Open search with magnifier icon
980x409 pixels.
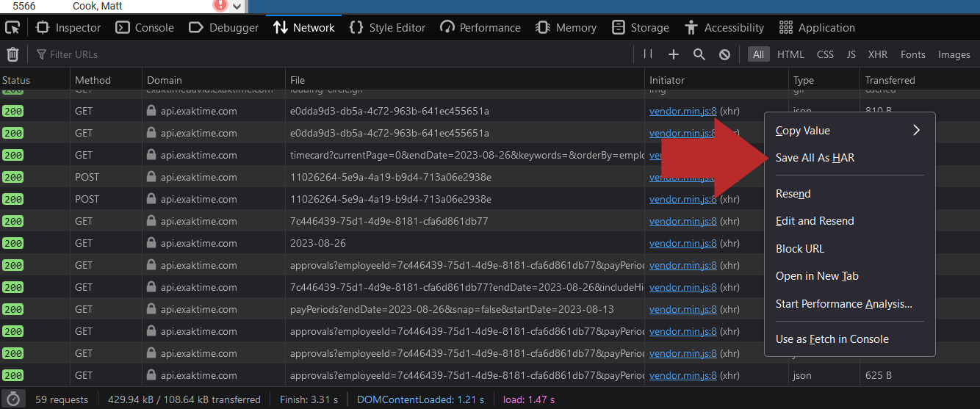click(x=699, y=54)
